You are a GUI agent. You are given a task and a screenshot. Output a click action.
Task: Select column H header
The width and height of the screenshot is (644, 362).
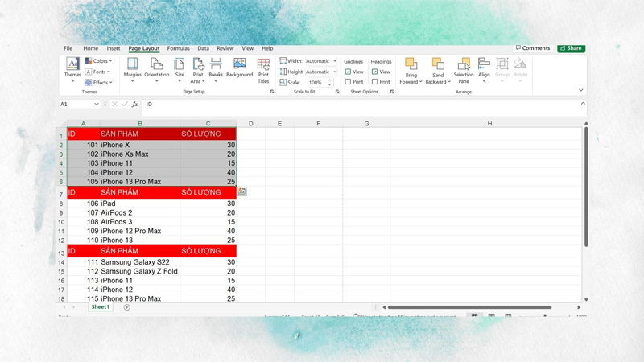489,124
